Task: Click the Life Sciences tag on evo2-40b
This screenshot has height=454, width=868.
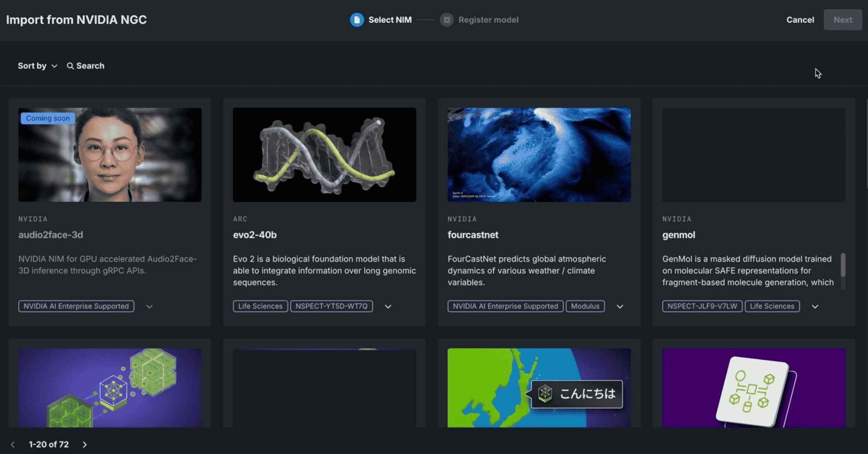Action: 260,306
